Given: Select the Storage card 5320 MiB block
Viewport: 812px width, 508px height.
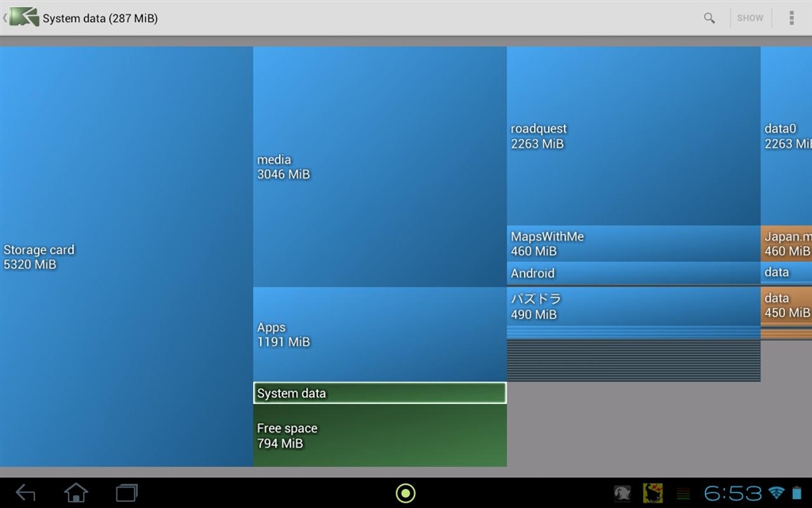Looking at the screenshot, I should click(x=126, y=256).
